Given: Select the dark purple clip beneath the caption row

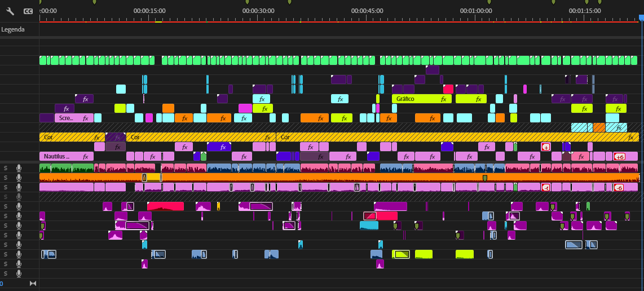Looking at the screenshot, I should pos(433,70).
